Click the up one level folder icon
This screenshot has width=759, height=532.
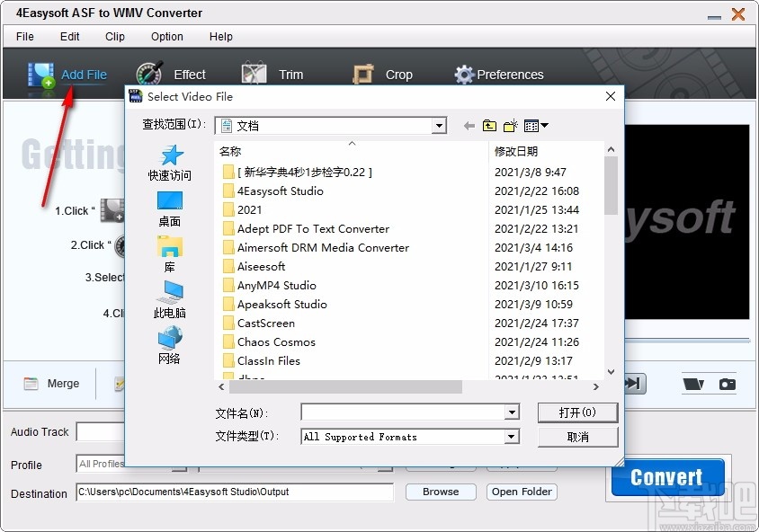[x=489, y=126]
